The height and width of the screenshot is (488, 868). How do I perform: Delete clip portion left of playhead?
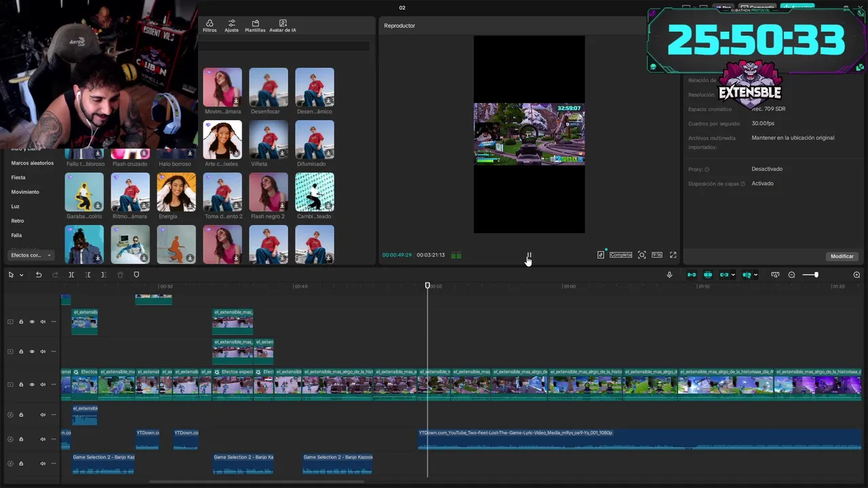tap(87, 274)
